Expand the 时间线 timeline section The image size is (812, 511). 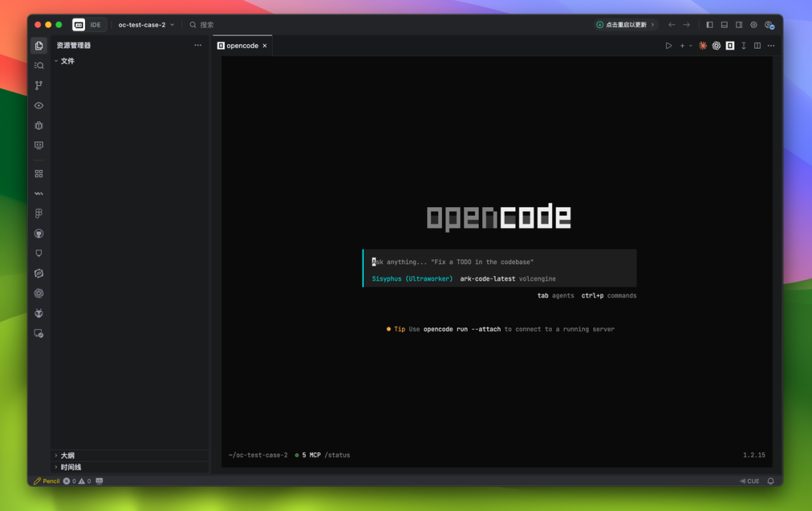[70, 467]
